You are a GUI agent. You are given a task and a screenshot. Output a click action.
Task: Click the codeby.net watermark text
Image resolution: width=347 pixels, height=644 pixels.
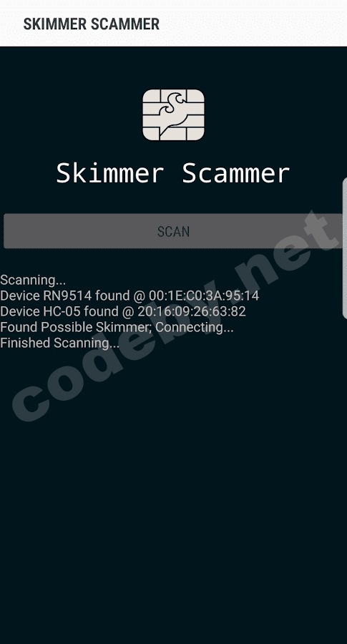click(x=177, y=316)
